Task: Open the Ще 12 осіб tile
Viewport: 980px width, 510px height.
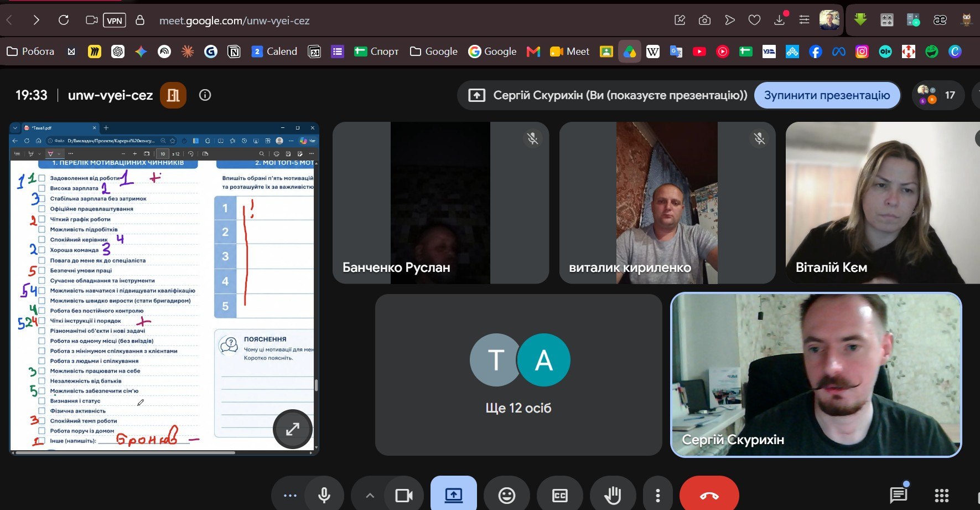Action: click(x=518, y=375)
